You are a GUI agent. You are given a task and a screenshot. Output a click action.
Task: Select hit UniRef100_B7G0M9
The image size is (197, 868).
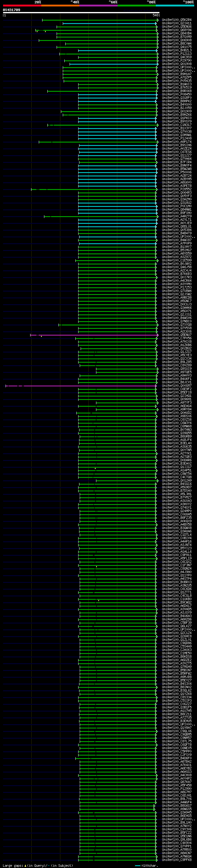pyautogui.click(x=176, y=37)
